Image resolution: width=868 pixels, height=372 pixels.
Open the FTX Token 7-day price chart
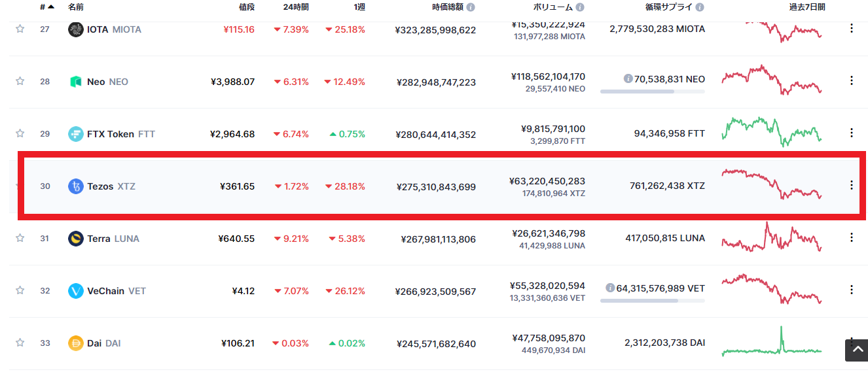pos(772,131)
